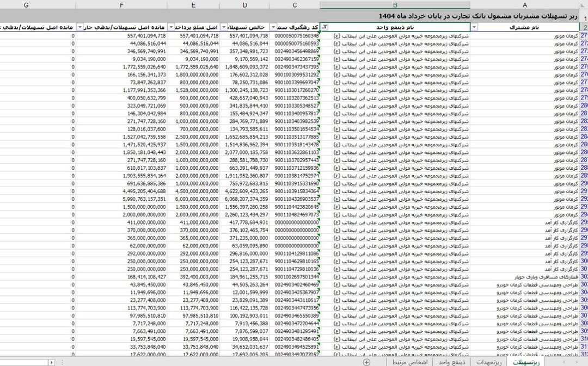588x366 pixels.
Task: Select cell with code 0000050075160348
Action: [x=295, y=35]
